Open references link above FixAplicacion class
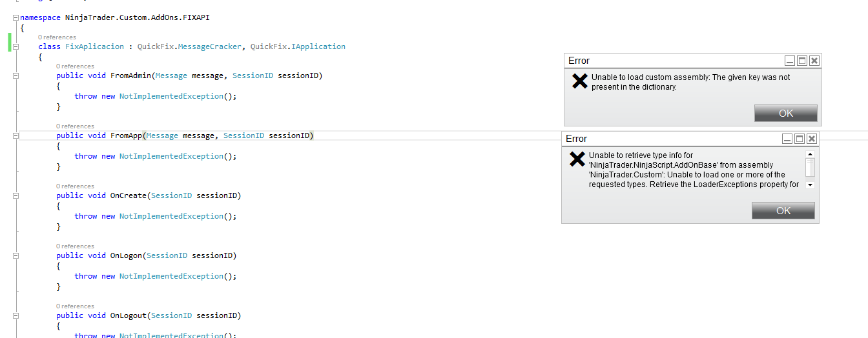The width and height of the screenshot is (868, 338). click(57, 37)
